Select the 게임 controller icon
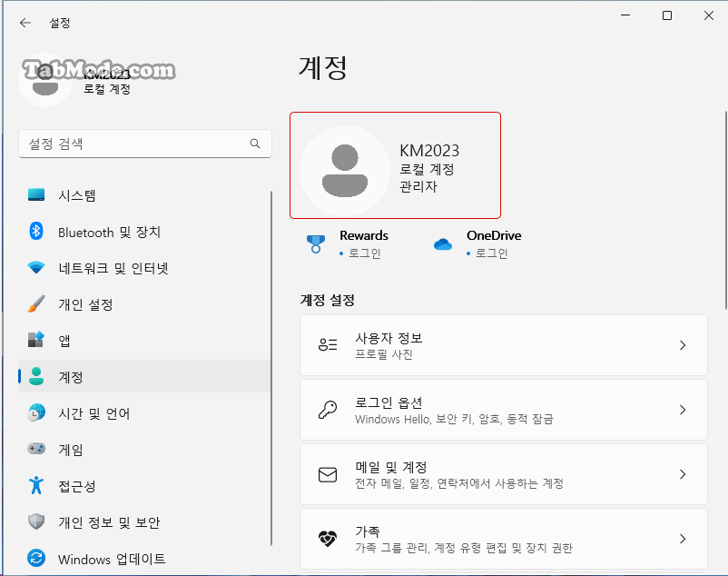The height and width of the screenshot is (576, 728). click(36, 449)
